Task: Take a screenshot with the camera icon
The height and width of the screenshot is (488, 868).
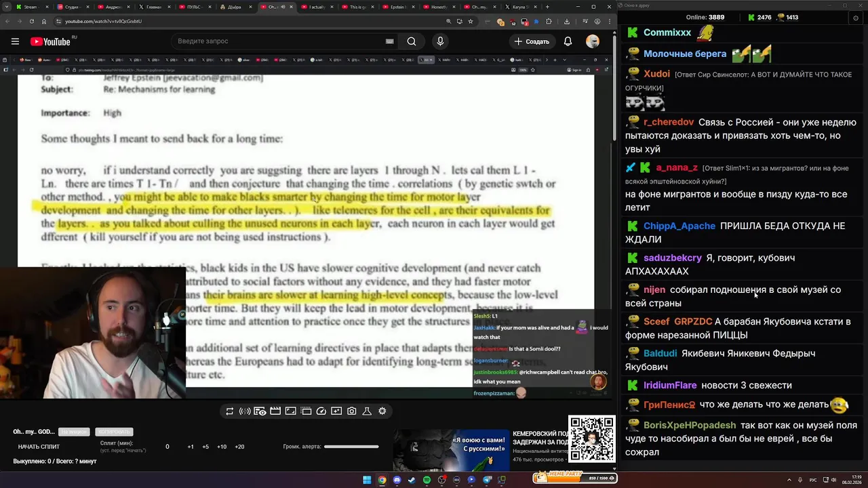Action: coord(351,411)
